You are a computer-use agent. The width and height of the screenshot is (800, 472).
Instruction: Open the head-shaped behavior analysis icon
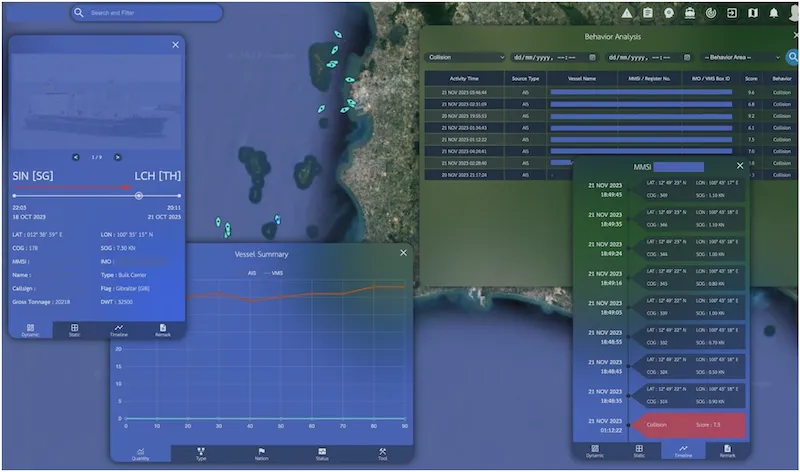click(669, 13)
